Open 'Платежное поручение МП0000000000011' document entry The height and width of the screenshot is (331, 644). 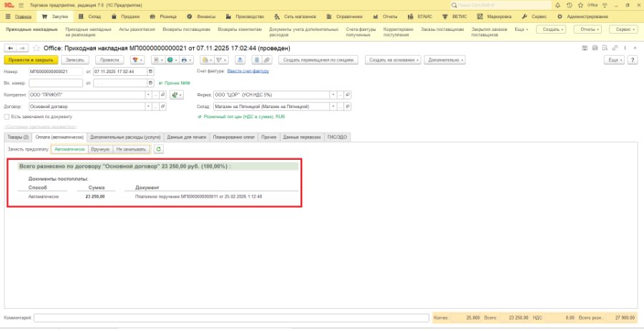[x=198, y=196]
